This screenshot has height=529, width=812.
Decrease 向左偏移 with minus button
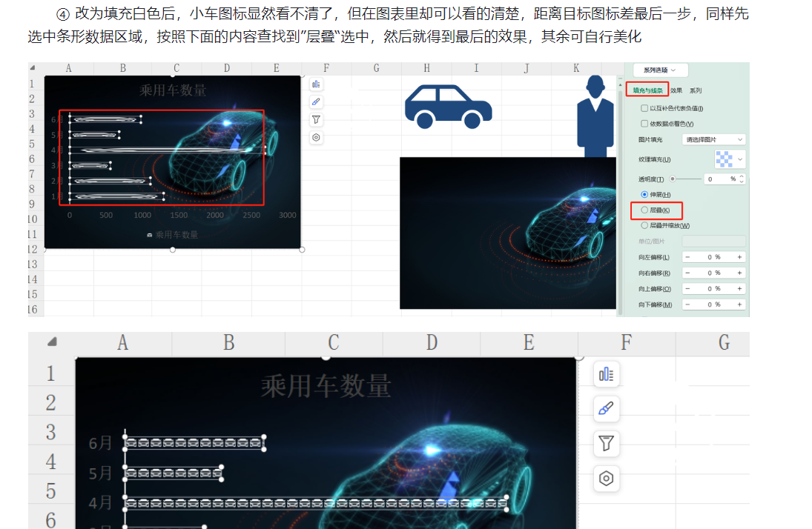click(687, 257)
